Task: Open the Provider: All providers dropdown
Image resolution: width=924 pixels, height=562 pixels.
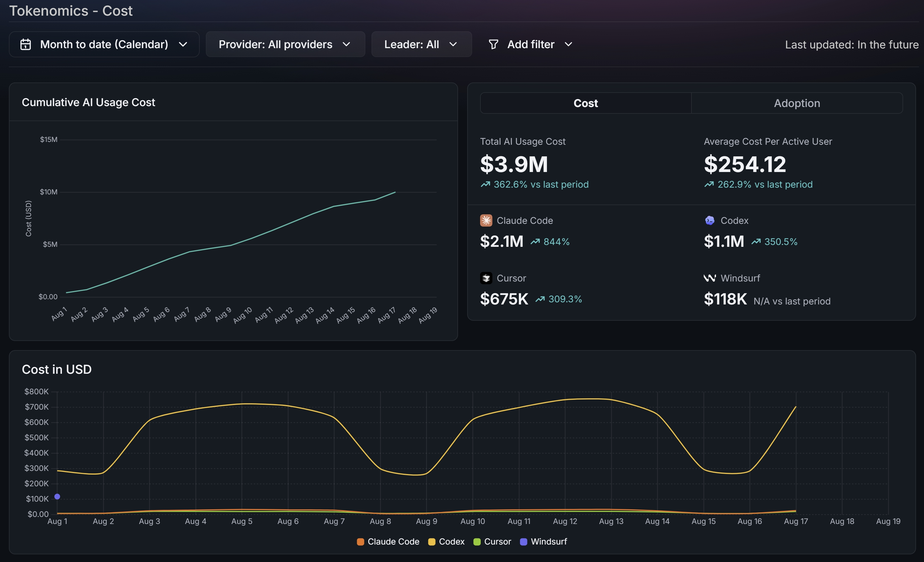Action: [x=285, y=44]
